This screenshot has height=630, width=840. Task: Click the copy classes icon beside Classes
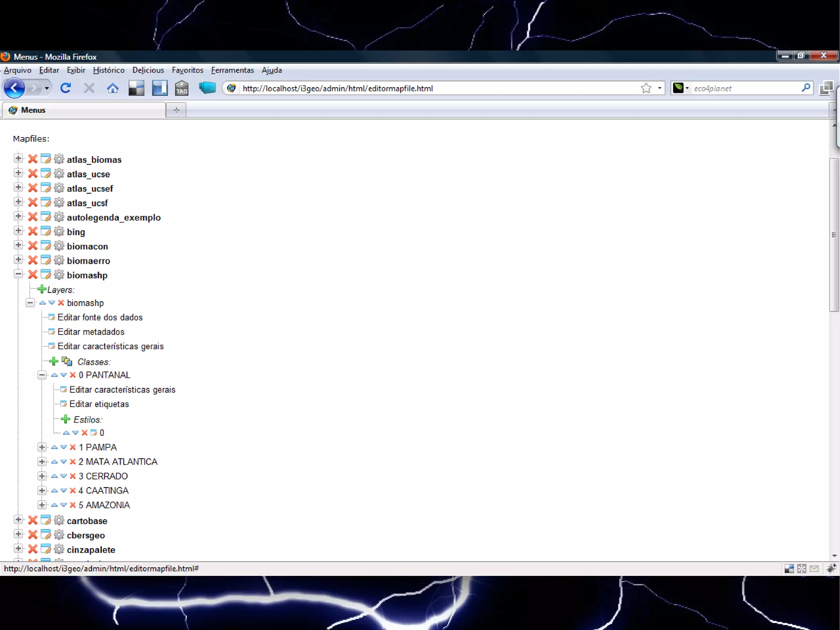(67, 362)
